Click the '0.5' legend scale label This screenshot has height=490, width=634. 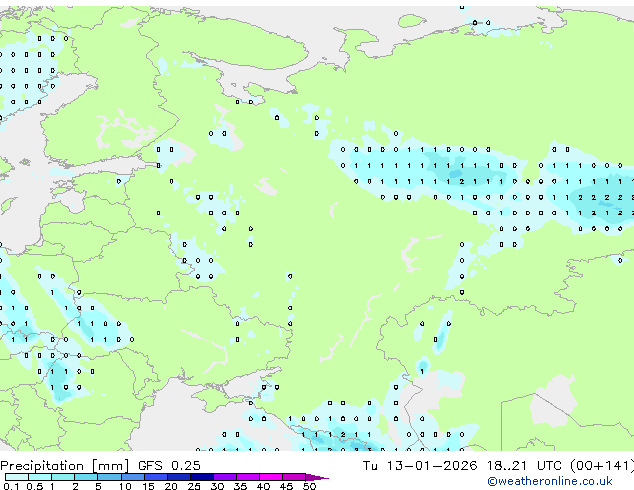pyautogui.click(x=35, y=486)
